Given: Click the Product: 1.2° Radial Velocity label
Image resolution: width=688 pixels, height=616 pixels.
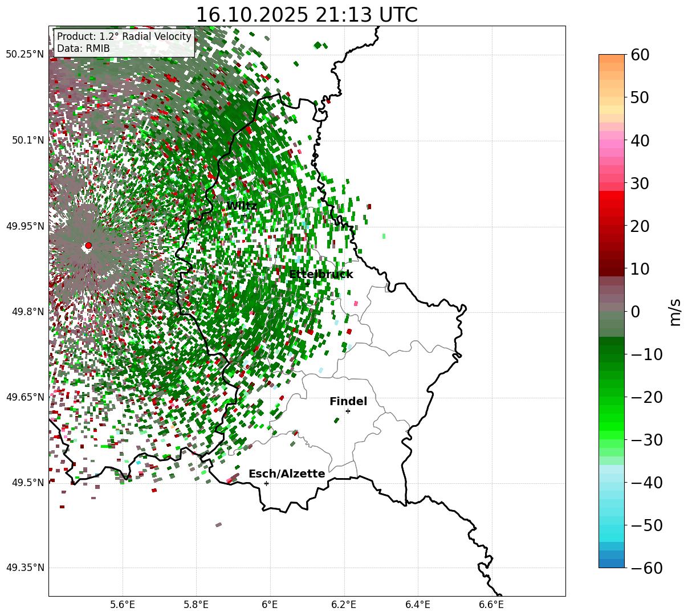Looking at the screenshot, I should 124,37.
